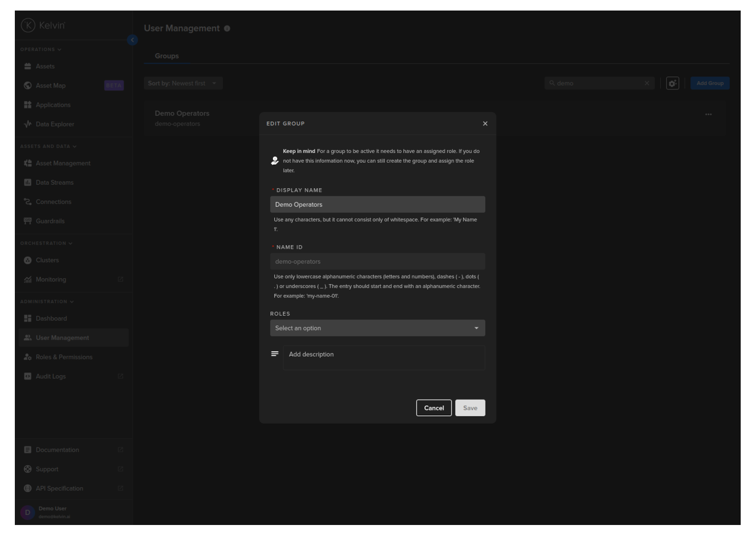Screen dimensions: 756x536
Task: Close the Edit Group dialog
Action: (485, 123)
